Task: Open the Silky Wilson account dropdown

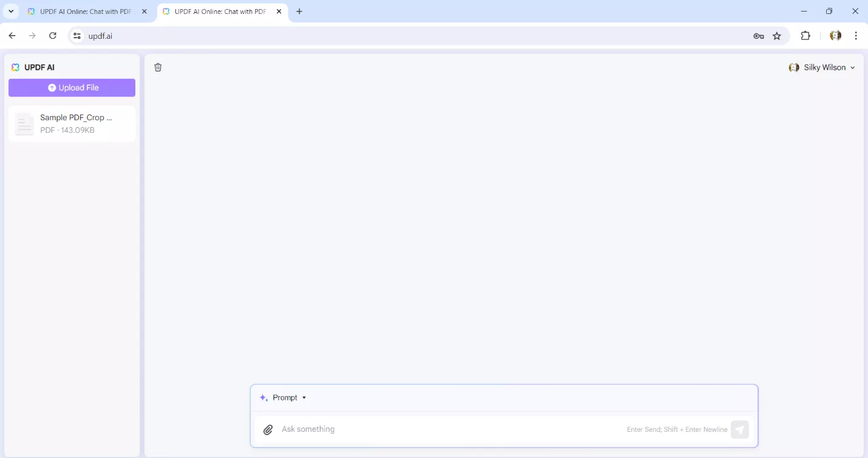Action: coord(822,67)
